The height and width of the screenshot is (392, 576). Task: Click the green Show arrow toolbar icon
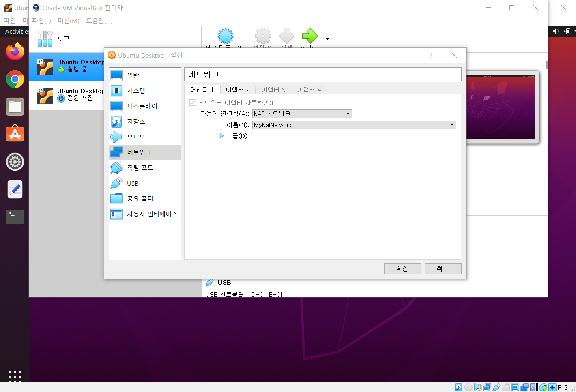[310, 36]
